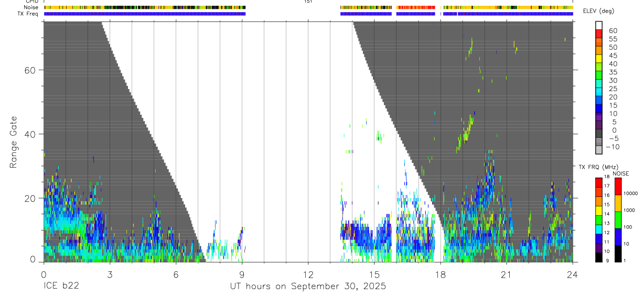Click the orange-yellow segment of the NOISE color bar

[x=618, y=203]
